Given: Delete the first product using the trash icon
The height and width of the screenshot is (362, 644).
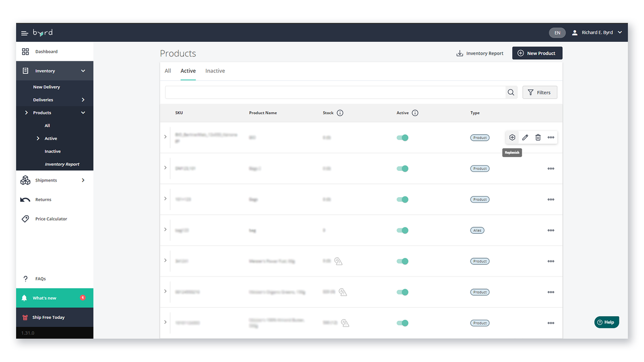Looking at the screenshot, I should pos(538,137).
